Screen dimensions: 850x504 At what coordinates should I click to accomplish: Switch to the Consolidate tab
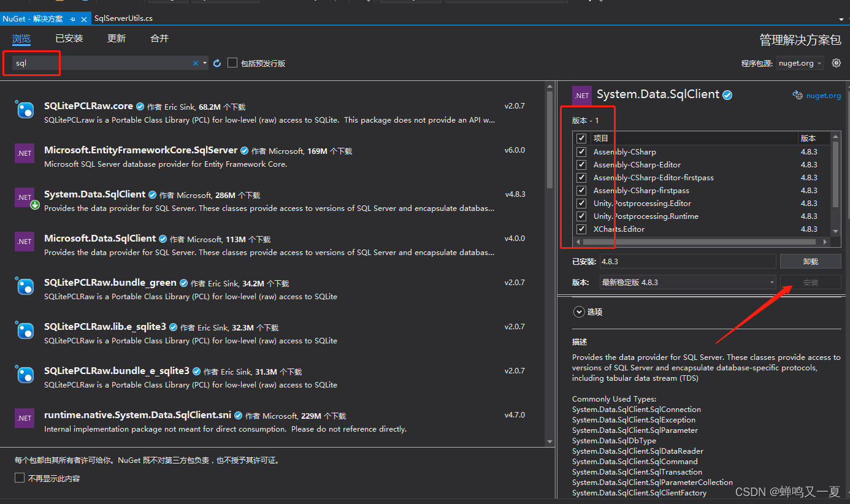coord(159,39)
